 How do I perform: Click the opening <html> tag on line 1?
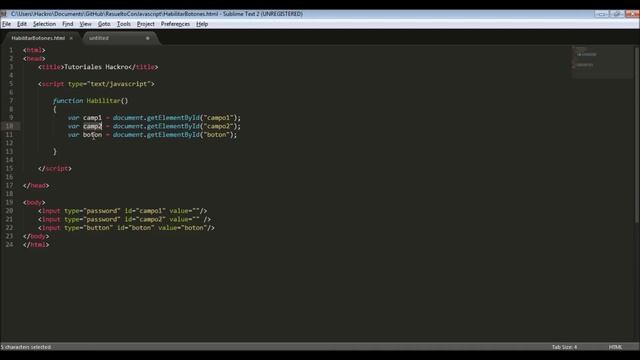click(34, 50)
